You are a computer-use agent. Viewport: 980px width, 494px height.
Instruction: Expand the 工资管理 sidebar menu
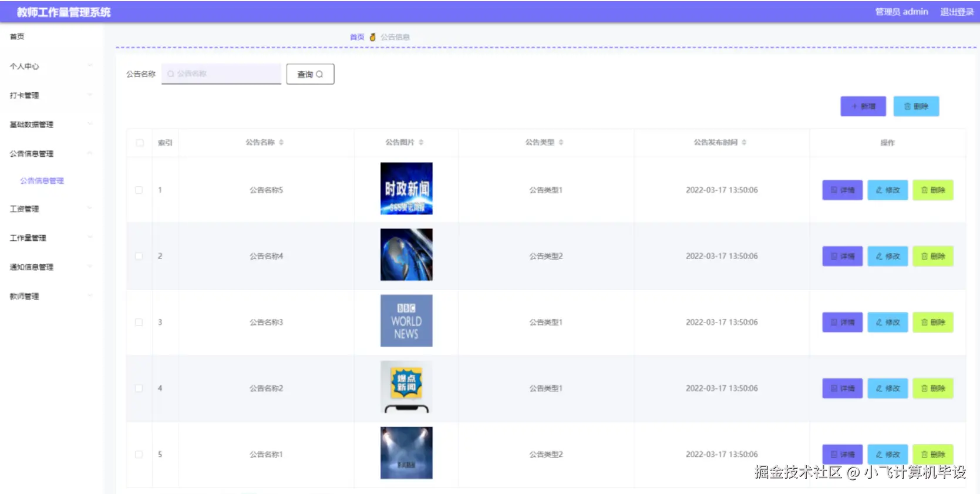pyautogui.click(x=52, y=209)
